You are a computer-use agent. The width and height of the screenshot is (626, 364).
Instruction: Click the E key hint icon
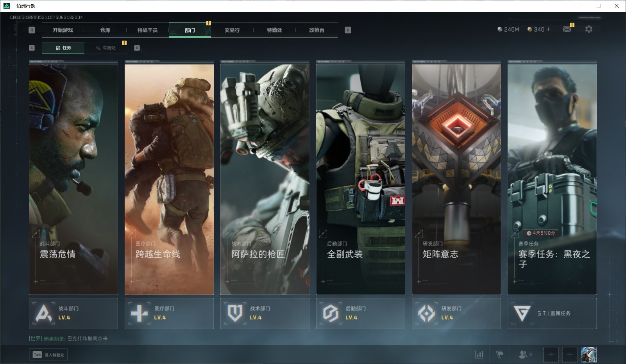[x=348, y=30]
